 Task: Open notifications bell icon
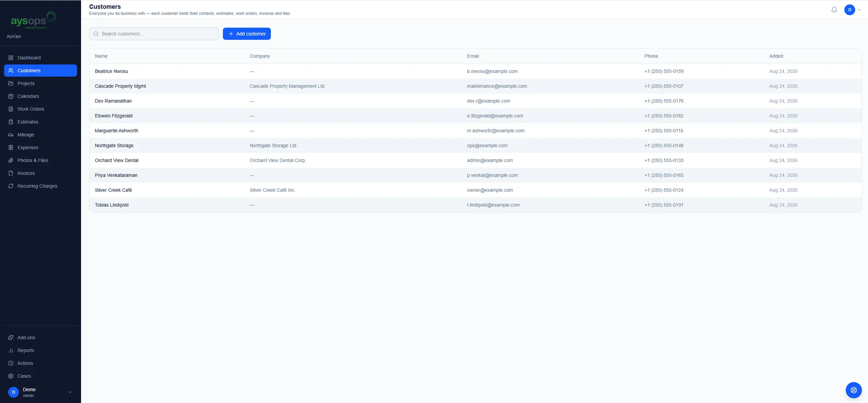click(834, 10)
